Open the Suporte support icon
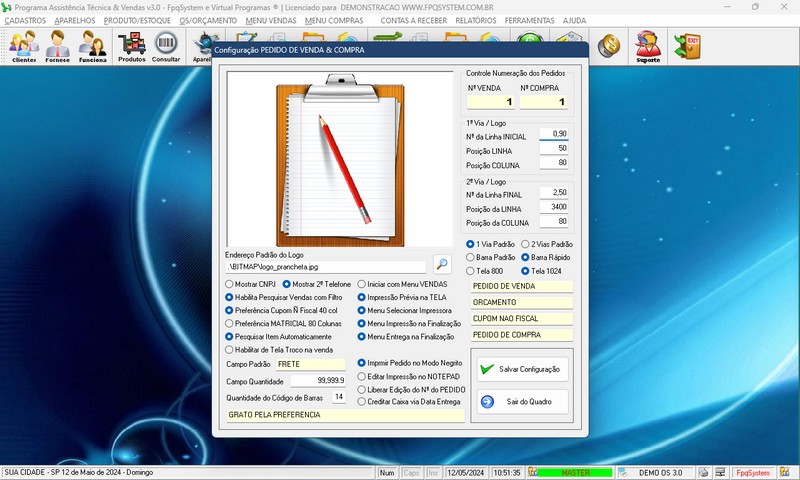 point(648,46)
